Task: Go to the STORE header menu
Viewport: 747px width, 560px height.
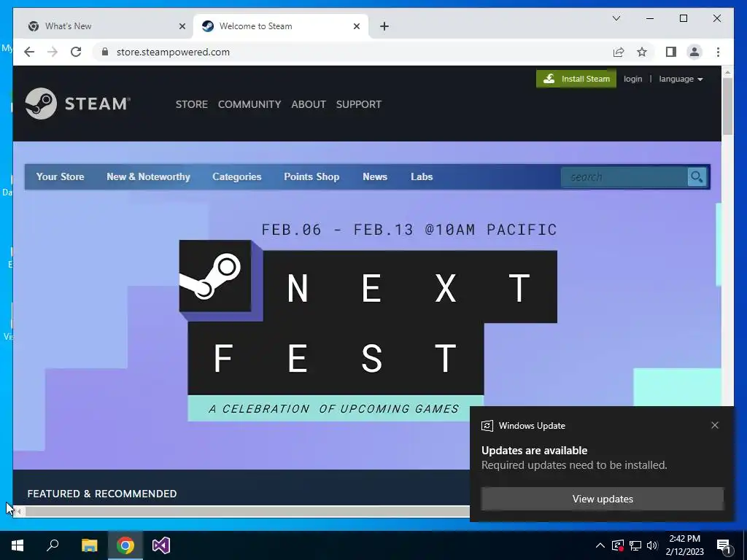Action: pos(192,104)
